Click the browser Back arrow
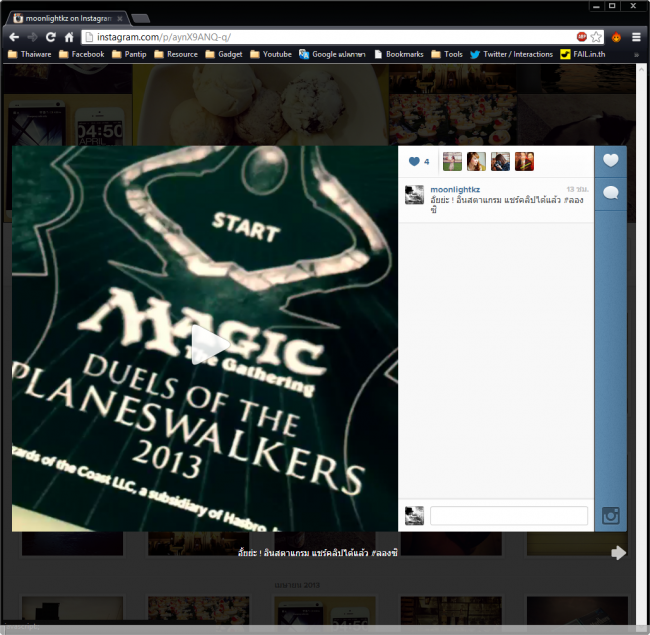 tap(14, 37)
